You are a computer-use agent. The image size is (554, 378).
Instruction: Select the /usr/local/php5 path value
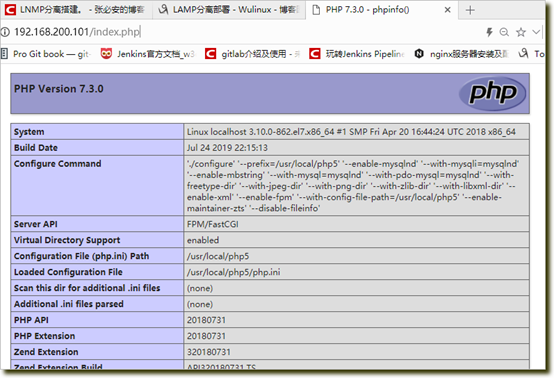point(218,256)
